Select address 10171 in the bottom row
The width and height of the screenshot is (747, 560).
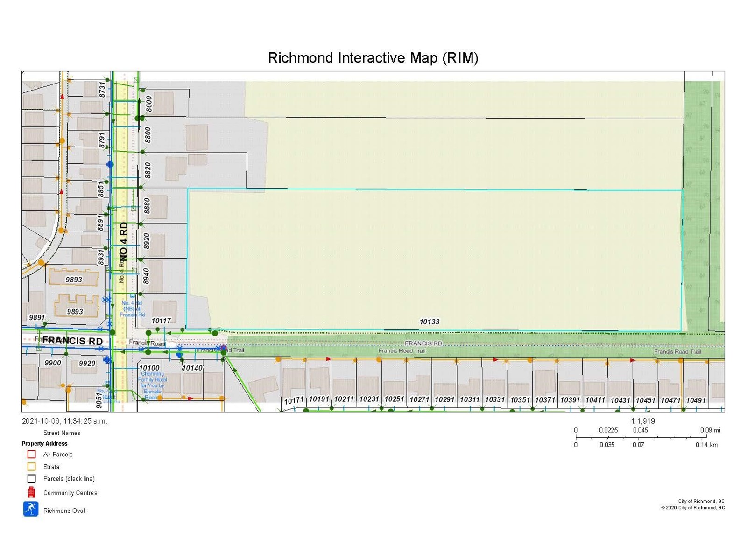click(x=294, y=400)
